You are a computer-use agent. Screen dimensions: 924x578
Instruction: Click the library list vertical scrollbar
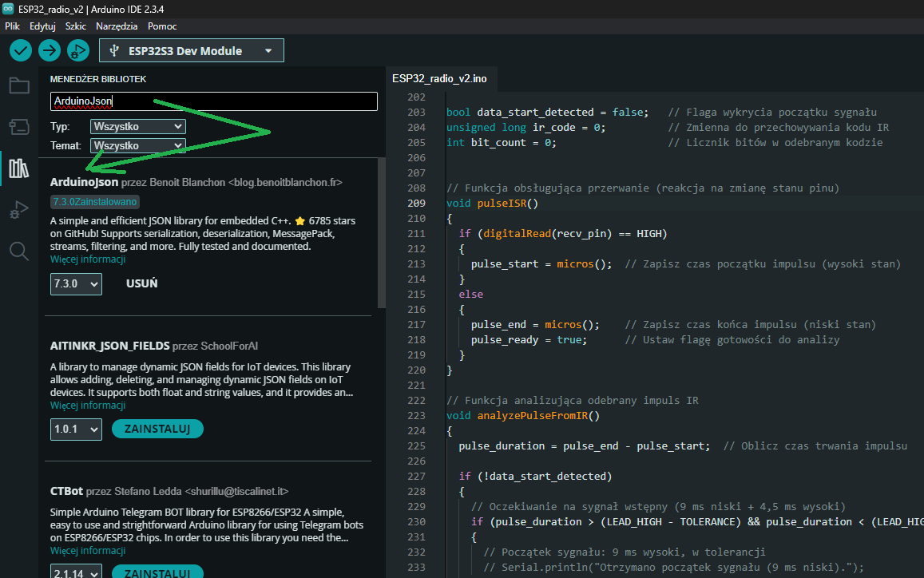[x=381, y=233]
